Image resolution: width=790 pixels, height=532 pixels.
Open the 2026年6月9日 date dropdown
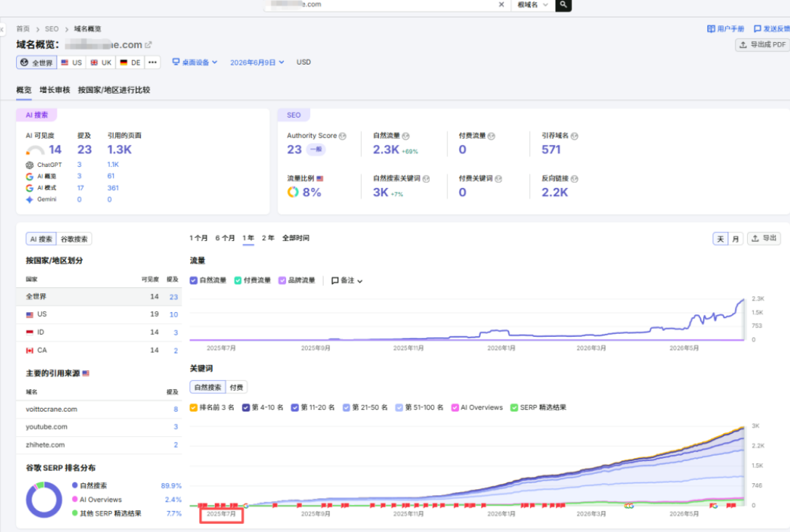257,62
